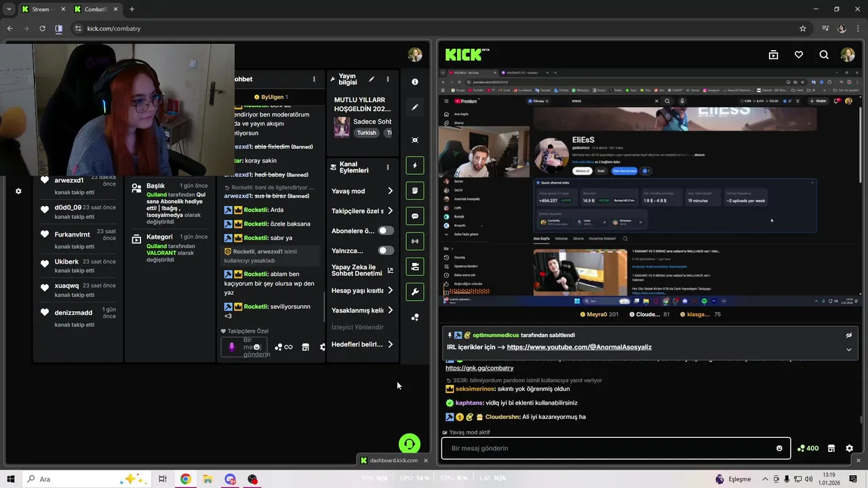Click the shop icon in dashboard chat bar

coord(306,347)
